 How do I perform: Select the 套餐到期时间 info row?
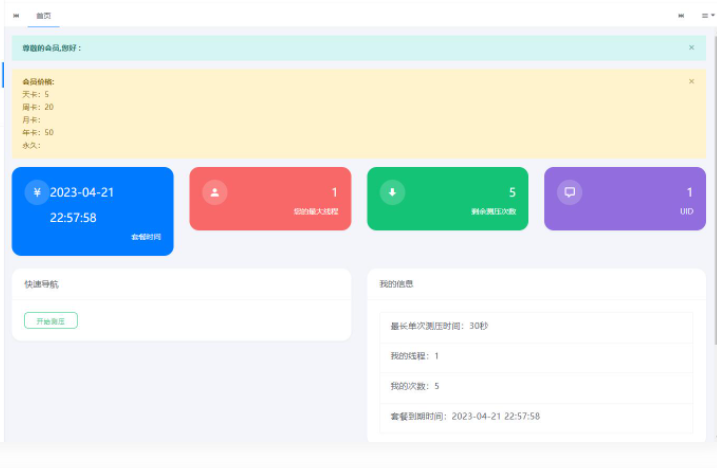536,416
